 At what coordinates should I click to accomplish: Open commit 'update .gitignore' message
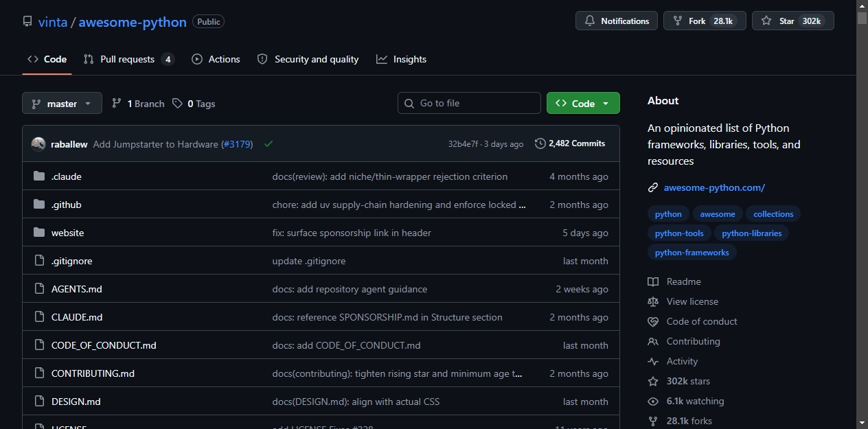pos(309,261)
